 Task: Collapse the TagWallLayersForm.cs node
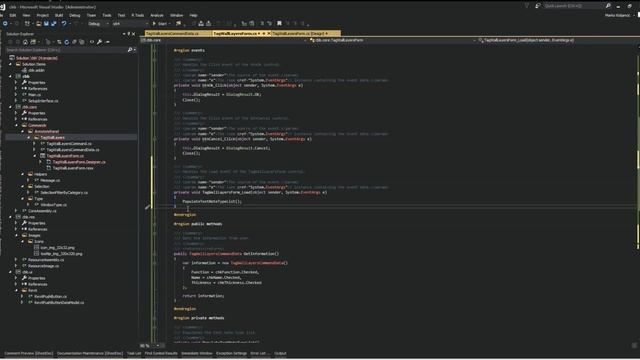coord(35,156)
